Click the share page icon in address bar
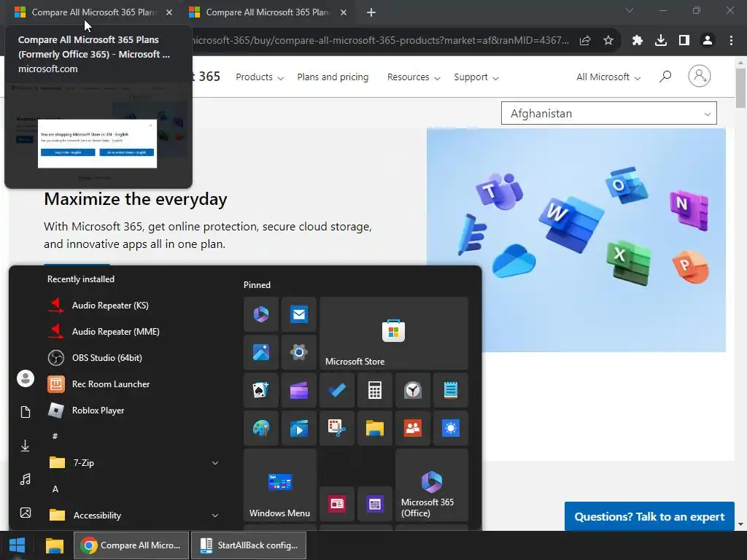Image resolution: width=747 pixels, height=560 pixels. [585, 41]
